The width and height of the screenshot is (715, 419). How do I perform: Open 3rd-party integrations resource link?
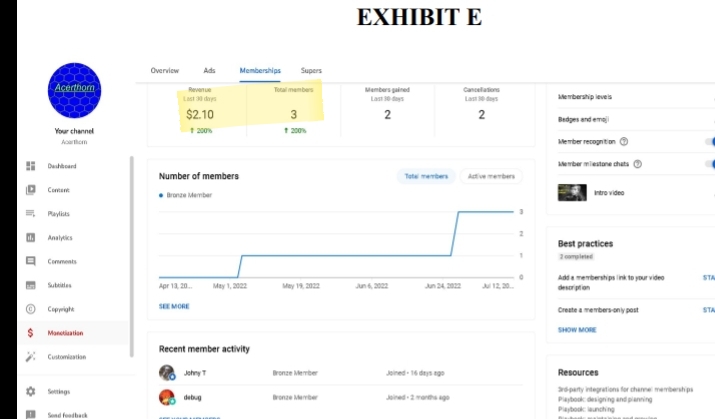tap(625, 389)
